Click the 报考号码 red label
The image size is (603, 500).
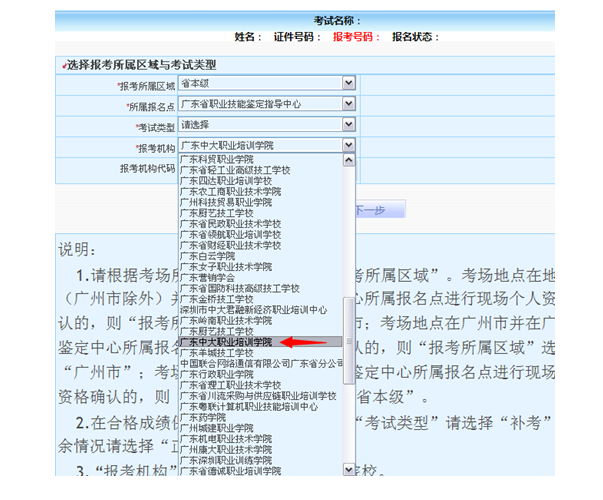(356, 37)
